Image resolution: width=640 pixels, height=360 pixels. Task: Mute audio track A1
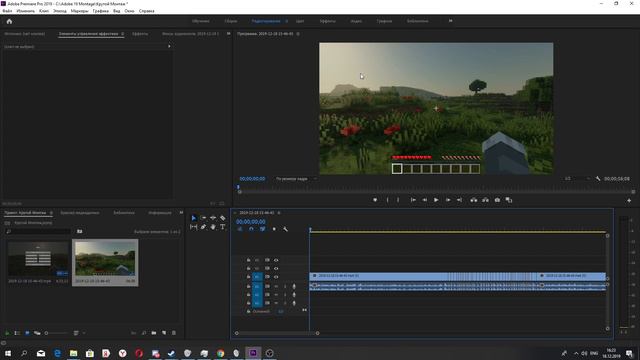[276, 286]
